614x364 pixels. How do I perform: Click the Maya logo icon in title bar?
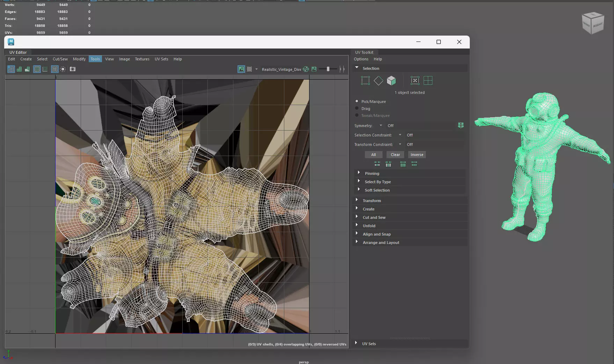point(11,42)
